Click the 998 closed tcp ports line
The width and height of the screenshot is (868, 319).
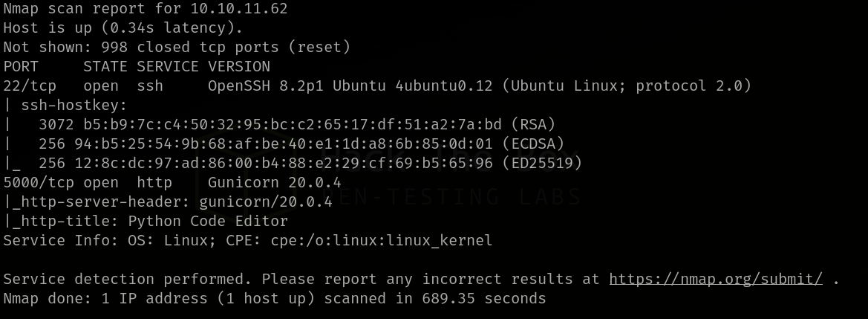tap(176, 48)
